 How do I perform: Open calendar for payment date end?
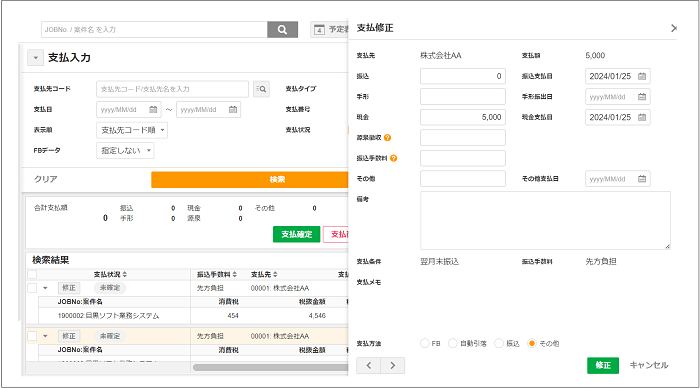233,109
